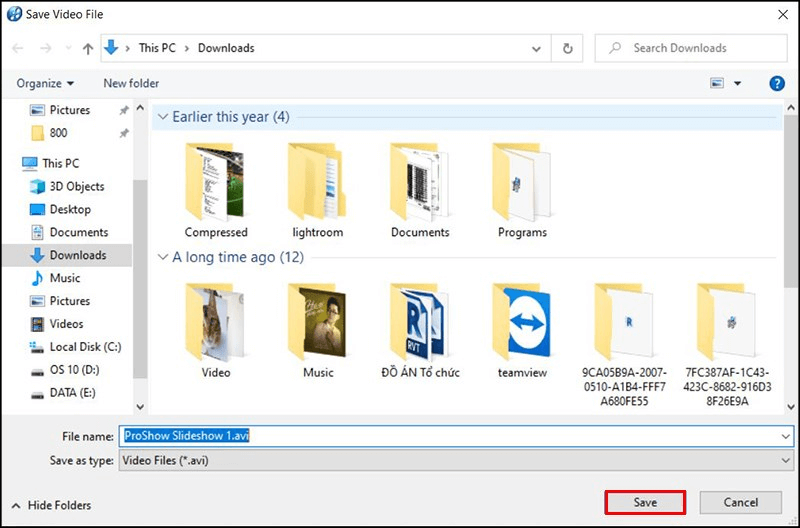
Task: Click New folder in the toolbar
Action: (131, 84)
